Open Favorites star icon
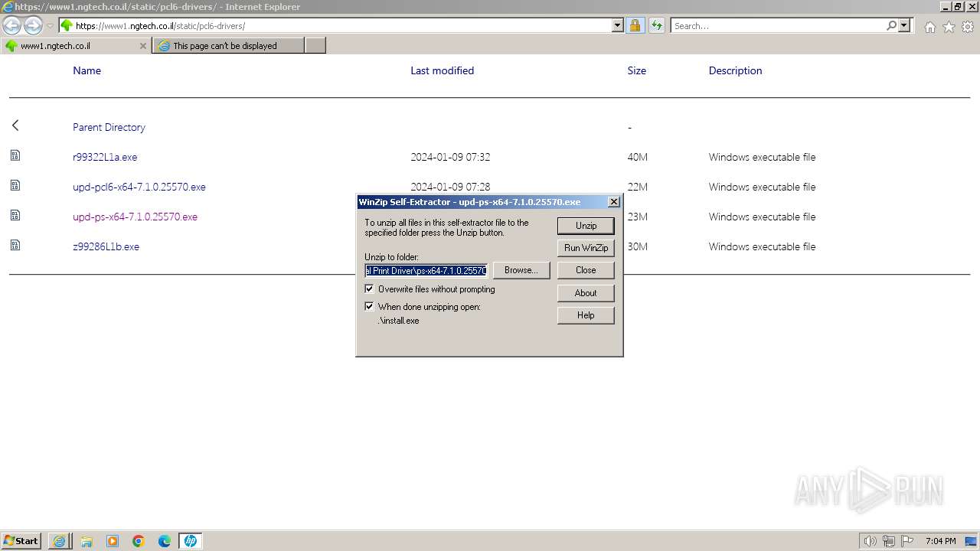Image resolution: width=980 pixels, height=551 pixels. tap(949, 27)
